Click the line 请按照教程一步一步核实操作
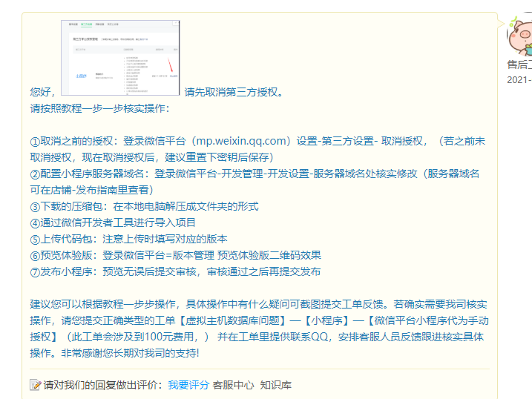The height and width of the screenshot is (399, 532). pyautogui.click(x=99, y=108)
